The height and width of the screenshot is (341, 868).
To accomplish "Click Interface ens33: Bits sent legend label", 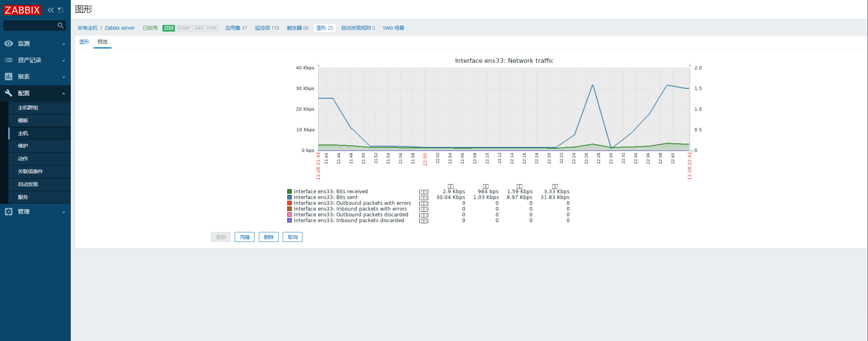I will 326,197.
